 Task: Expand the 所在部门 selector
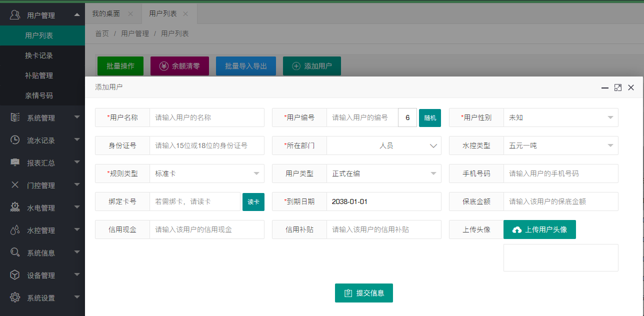point(383,145)
